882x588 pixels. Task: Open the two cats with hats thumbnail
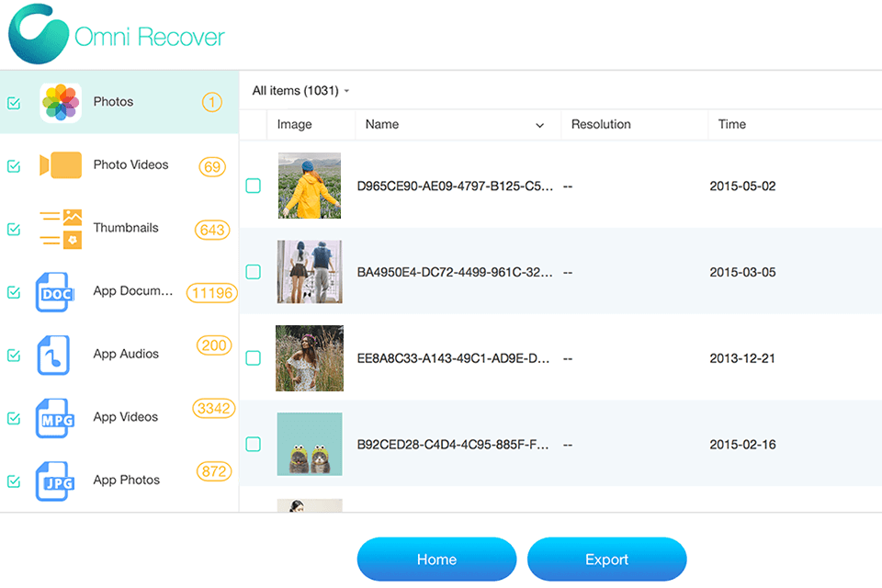[x=310, y=444]
